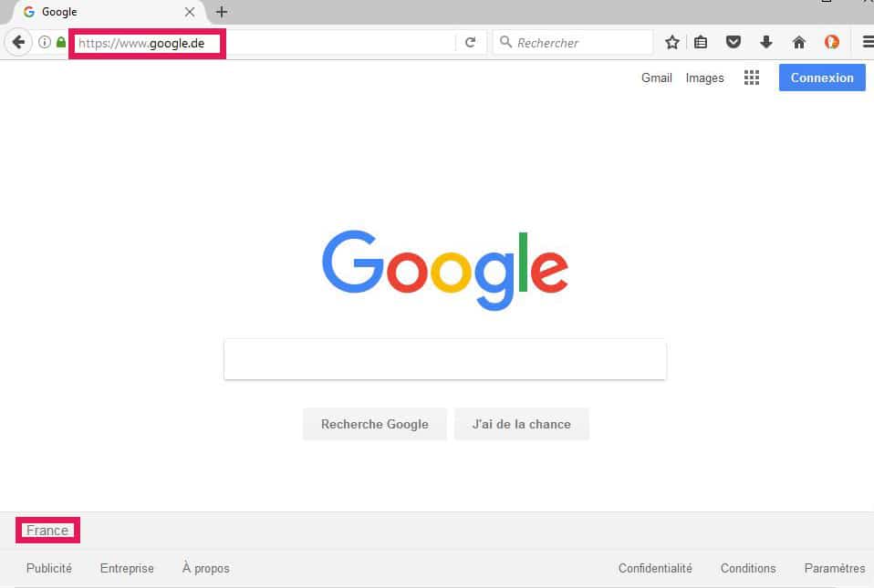Click the Google search input box
The width and height of the screenshot is (874, 588).
(x=445, y=359)
